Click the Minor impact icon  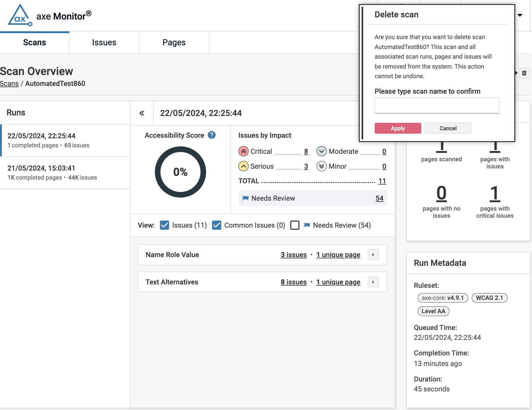pos(322,166)
